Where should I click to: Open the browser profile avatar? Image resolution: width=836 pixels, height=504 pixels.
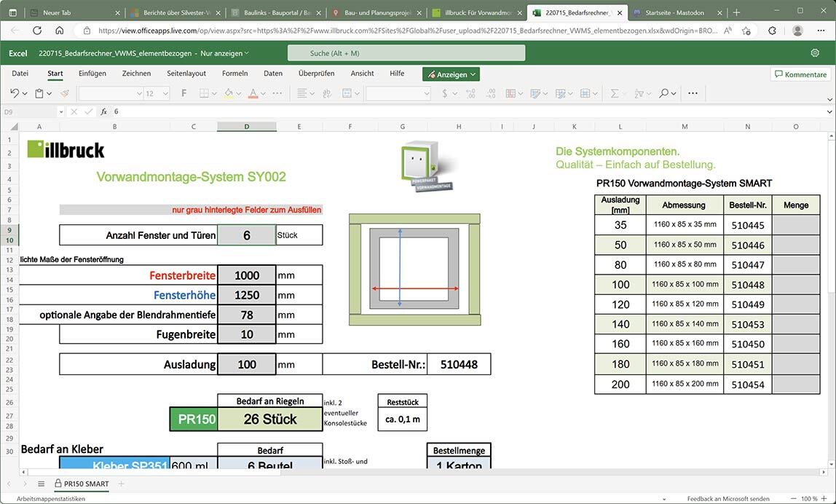797,31
